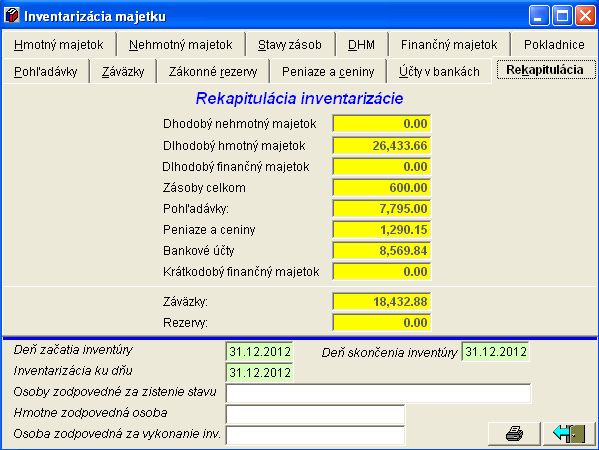
Task: Open Peniaze a ceniny tab
Action: point(328,71)
